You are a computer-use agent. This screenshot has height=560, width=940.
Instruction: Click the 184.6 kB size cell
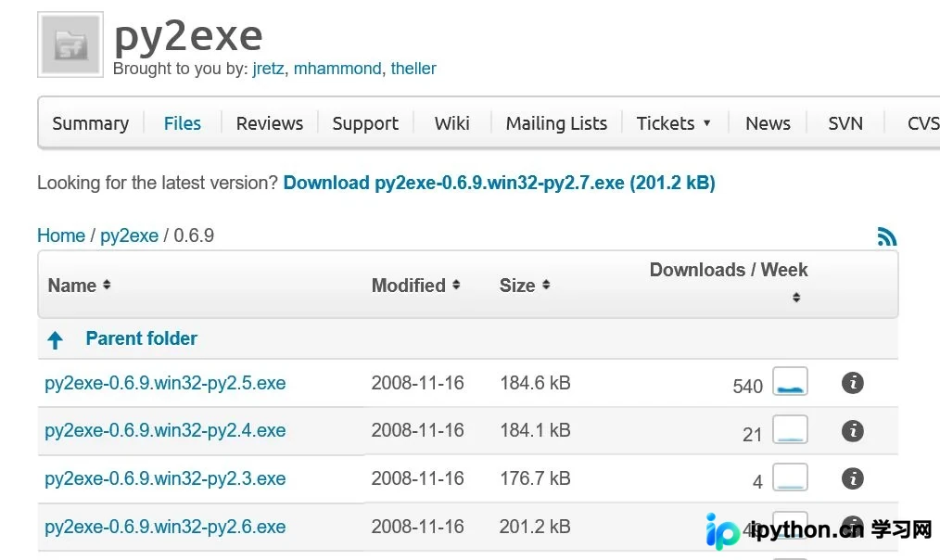tap(535, 383)
